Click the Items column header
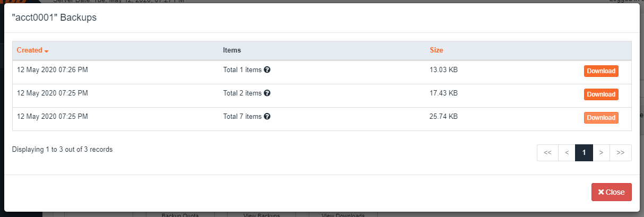This screenshot has height=217, width=644. coord(232,50)
